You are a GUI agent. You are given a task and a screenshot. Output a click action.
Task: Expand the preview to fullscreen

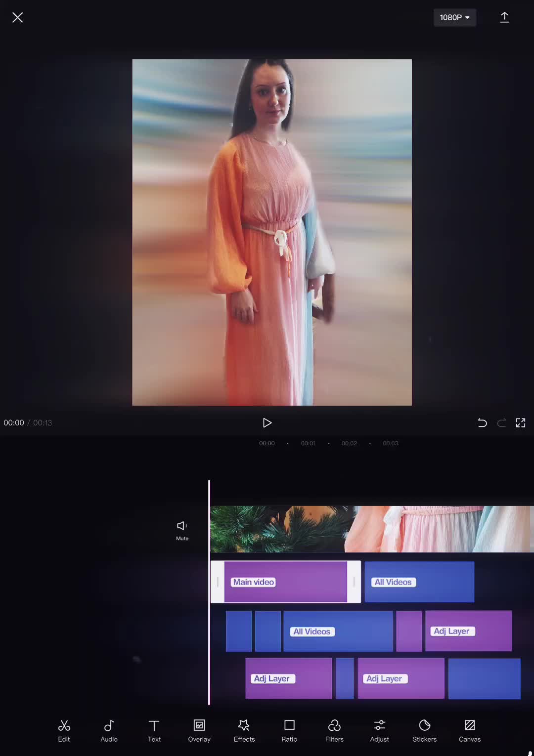[521, 423]
